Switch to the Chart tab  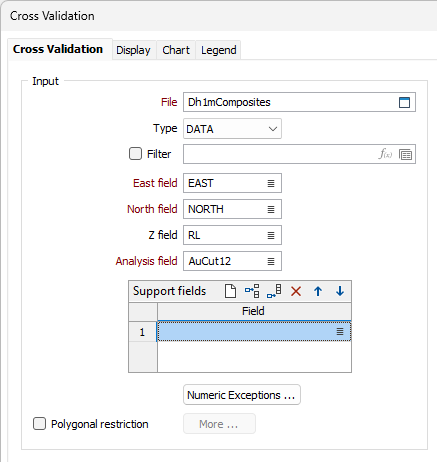pos(176,50)
